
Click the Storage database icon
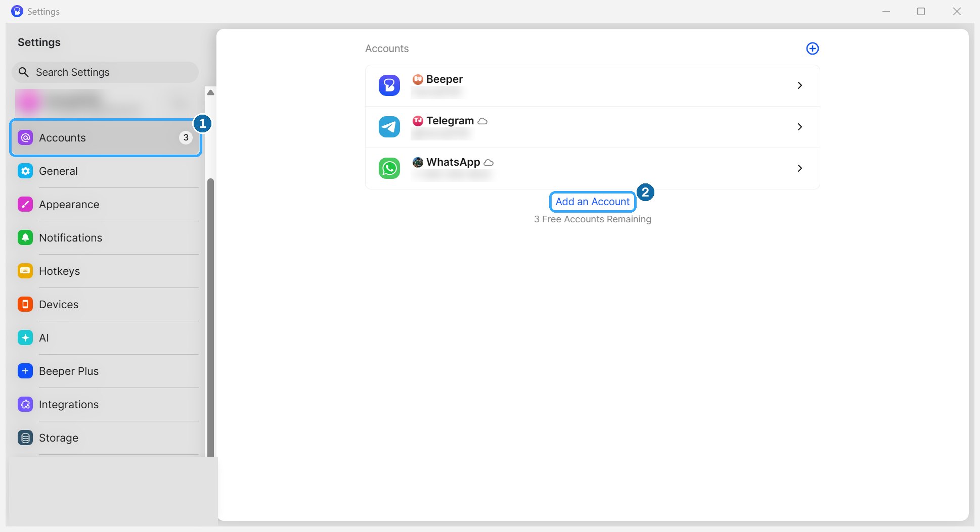pos(25,438)
